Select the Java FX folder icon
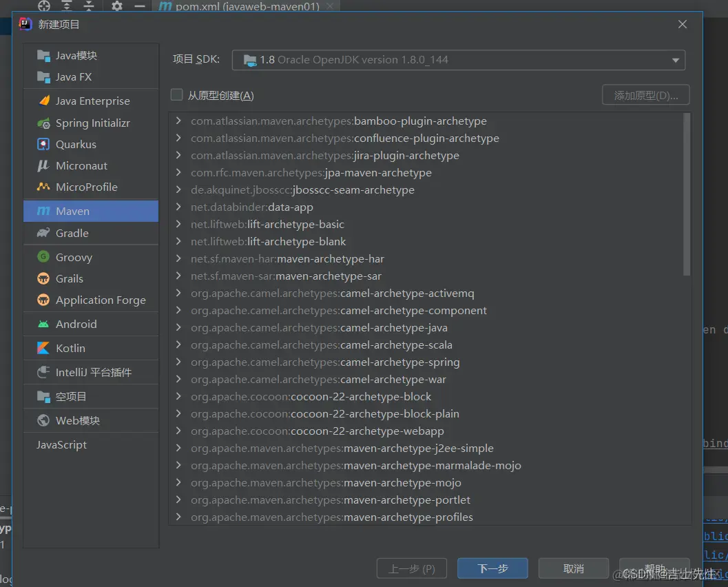 43,77
